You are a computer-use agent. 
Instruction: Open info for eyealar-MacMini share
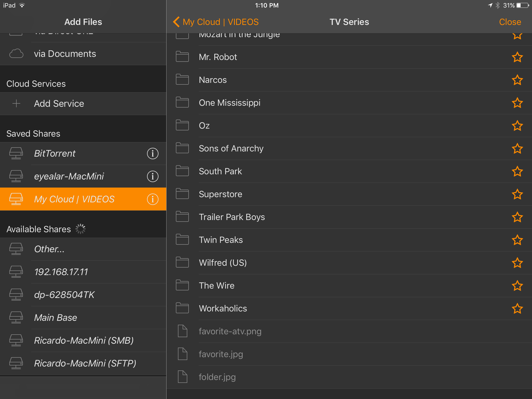152,176
